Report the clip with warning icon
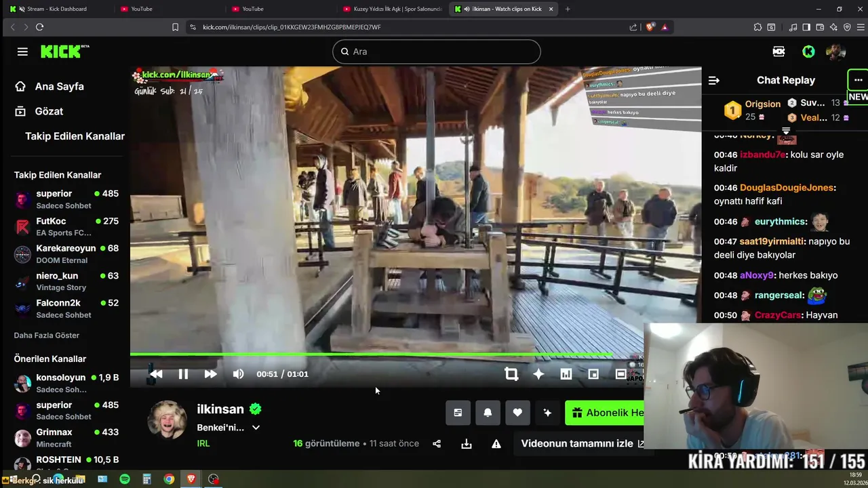Viewport: 868px width, 488px height. (x=496, y=444)
